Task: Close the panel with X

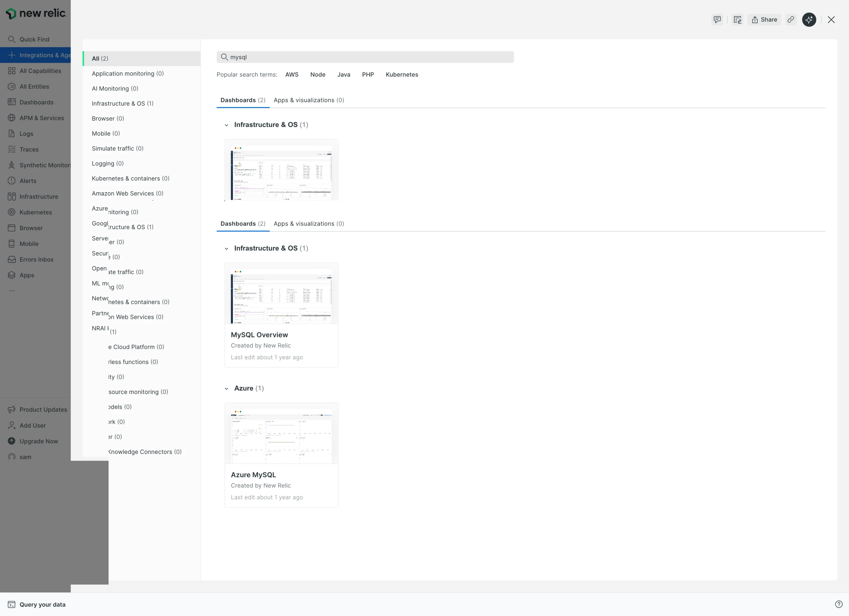Action: 831,20
